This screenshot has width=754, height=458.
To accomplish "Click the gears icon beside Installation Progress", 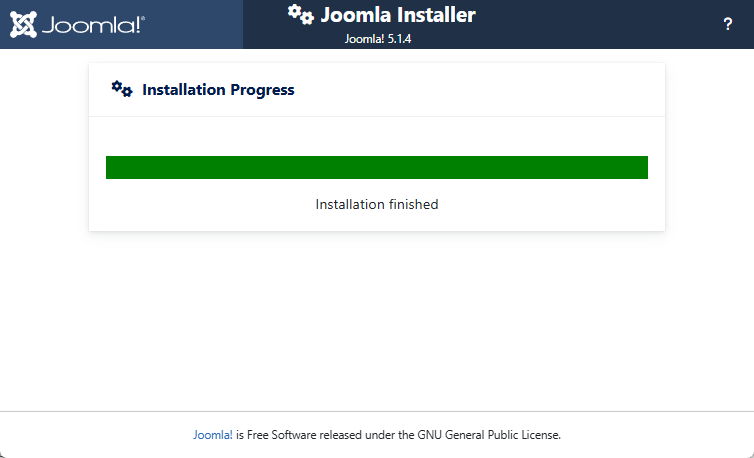I will 122,89.
